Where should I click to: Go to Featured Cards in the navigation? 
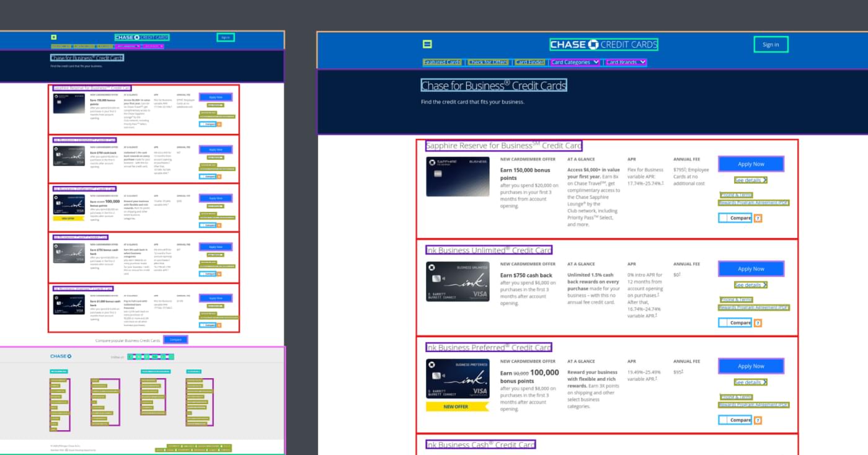point(442,62)
